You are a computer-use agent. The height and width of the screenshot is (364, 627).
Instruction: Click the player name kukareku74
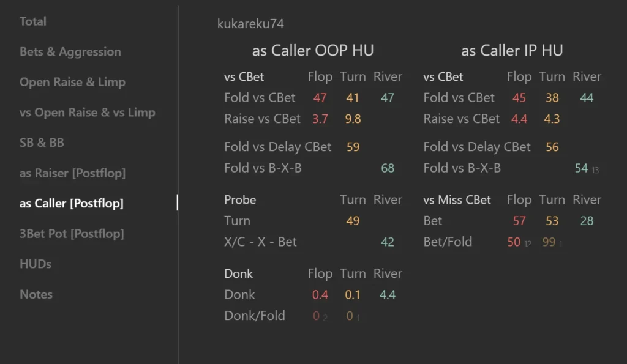pos(250,24)
